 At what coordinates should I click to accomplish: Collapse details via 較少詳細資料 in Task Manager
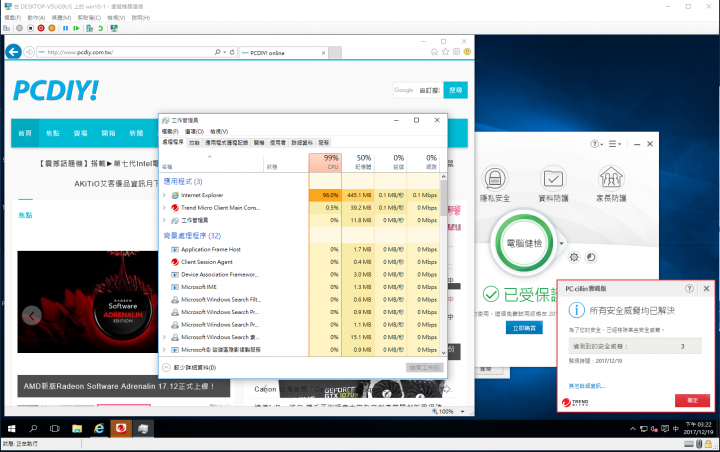[189, 367]
